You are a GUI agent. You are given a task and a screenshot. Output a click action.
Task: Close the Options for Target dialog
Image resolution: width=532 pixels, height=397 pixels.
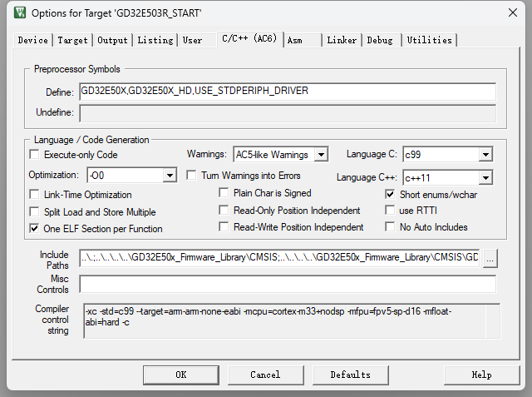pos(513,13)
